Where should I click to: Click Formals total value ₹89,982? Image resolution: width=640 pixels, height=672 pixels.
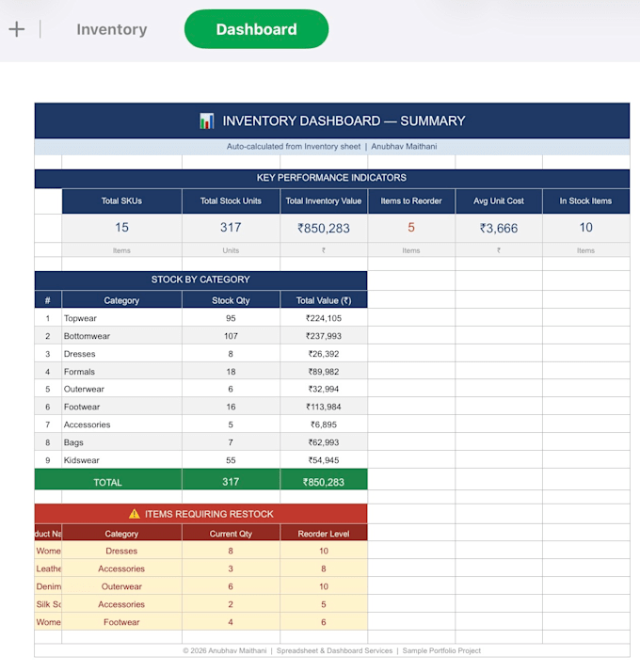click(324, 372)
